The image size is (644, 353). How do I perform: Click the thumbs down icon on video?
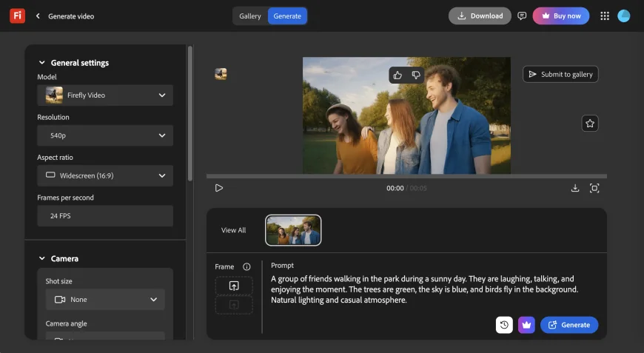pos(416,75)
